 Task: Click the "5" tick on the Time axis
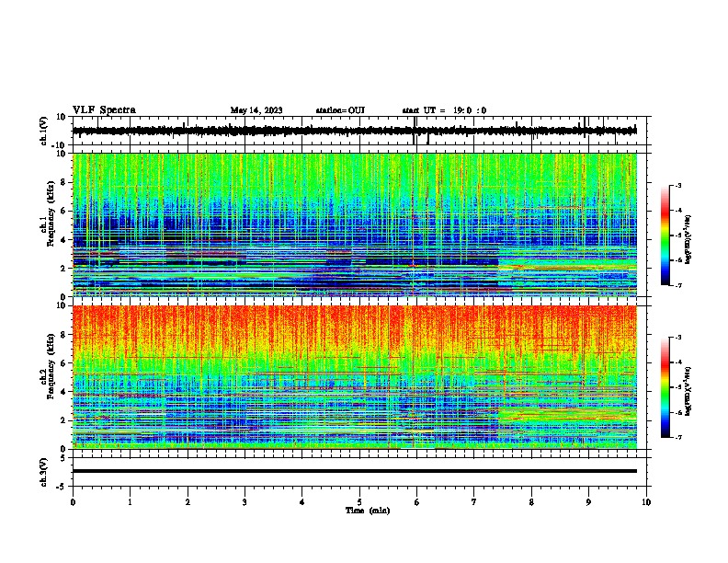point(359,502)
